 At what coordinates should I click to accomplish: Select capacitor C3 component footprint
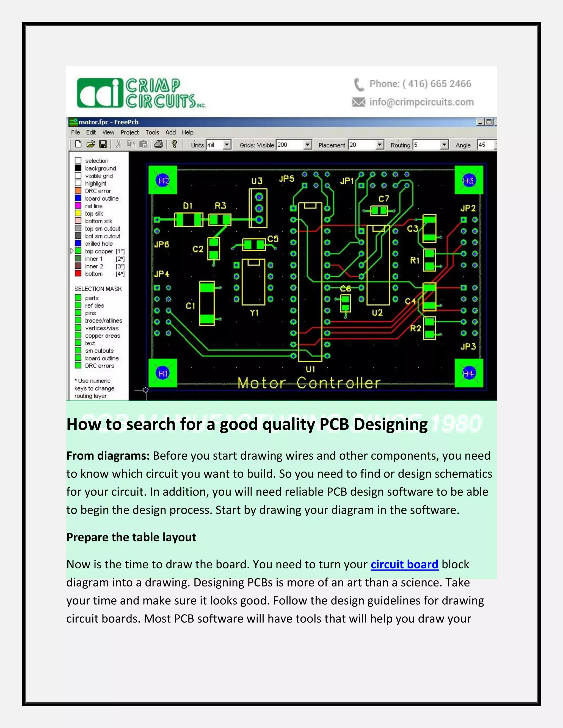pos(429,228)
